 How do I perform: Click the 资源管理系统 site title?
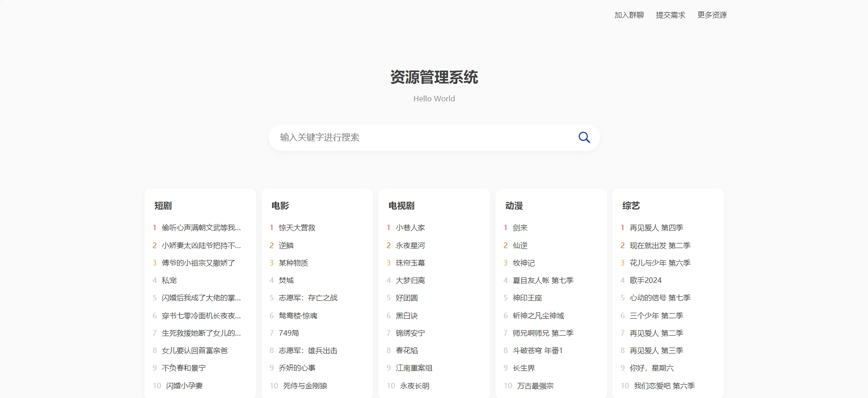click(434, 77)
